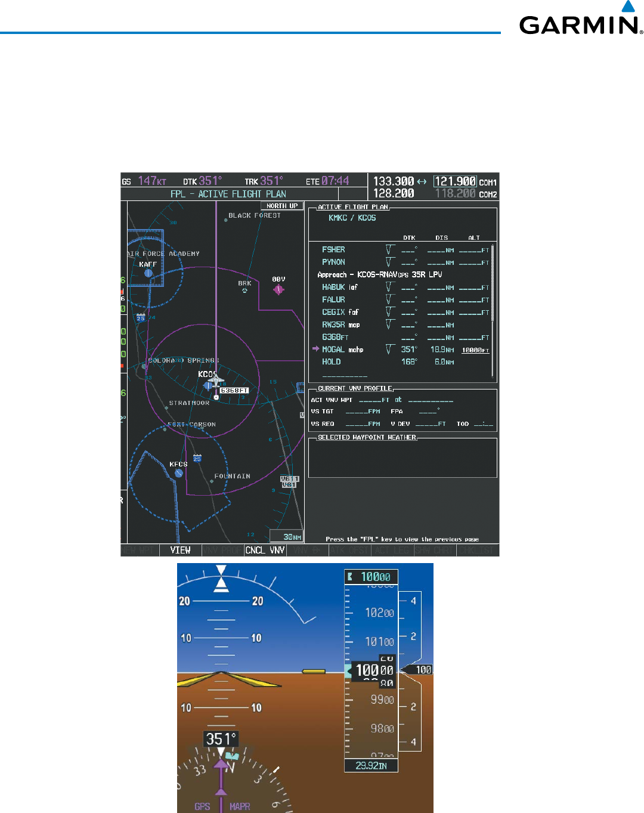The height and width of the screenshot is (813, 644).
Task: Click the 10000FT altitude for MOGAL
Action: pos(475,350)
